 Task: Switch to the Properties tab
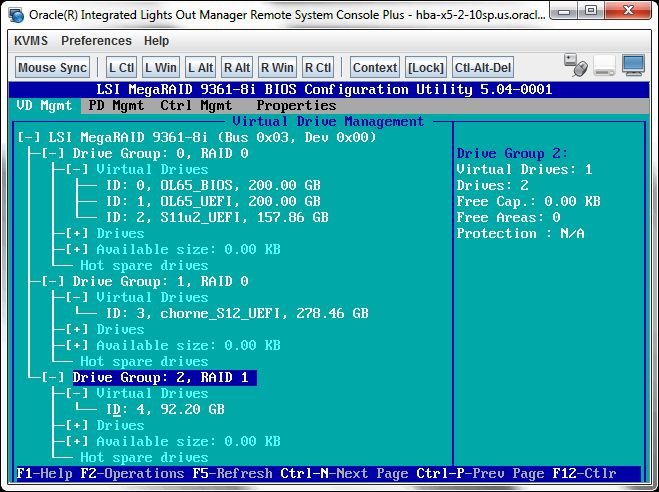(296, 105)
